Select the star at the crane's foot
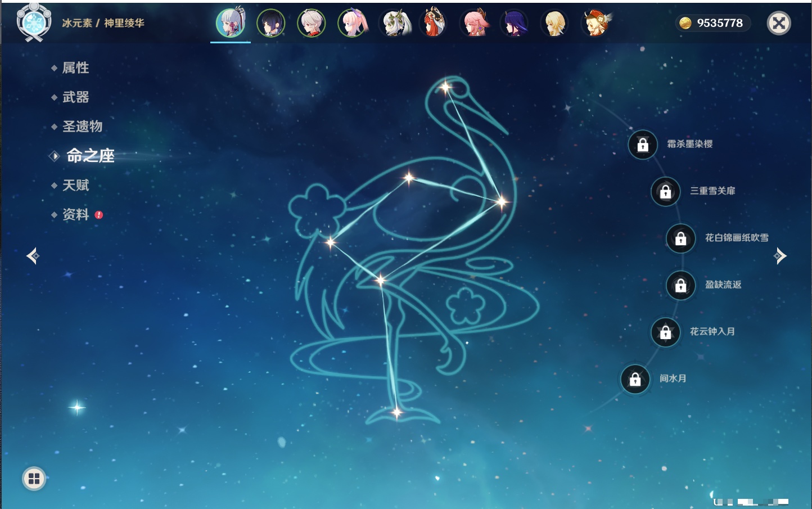Viewport: 812px width, 509px height. click(396, 413)
